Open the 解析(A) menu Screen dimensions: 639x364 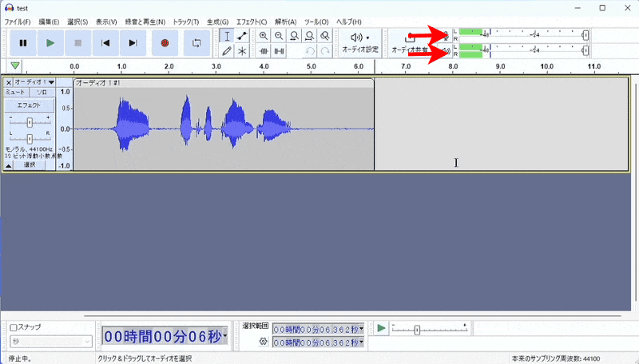pyautogui.click(x=286, y=22)
